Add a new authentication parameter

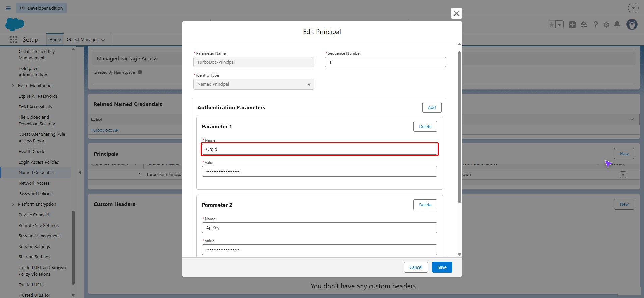[432, 107]
